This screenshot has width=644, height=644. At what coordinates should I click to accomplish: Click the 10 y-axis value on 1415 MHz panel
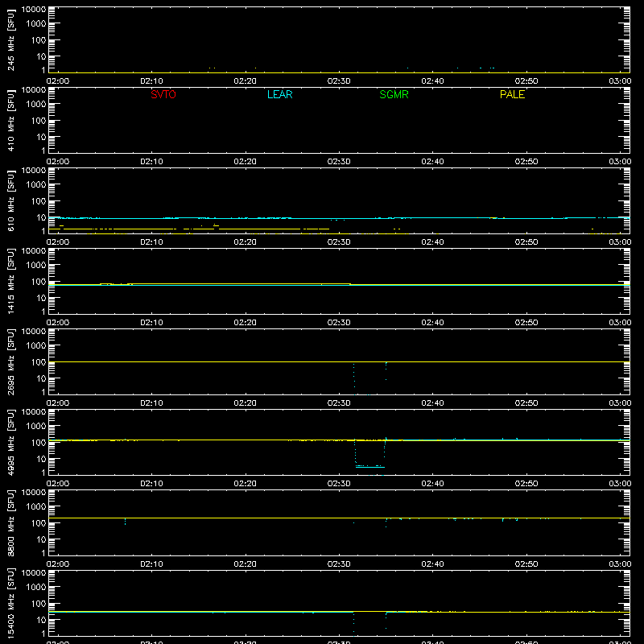(41, 298)
